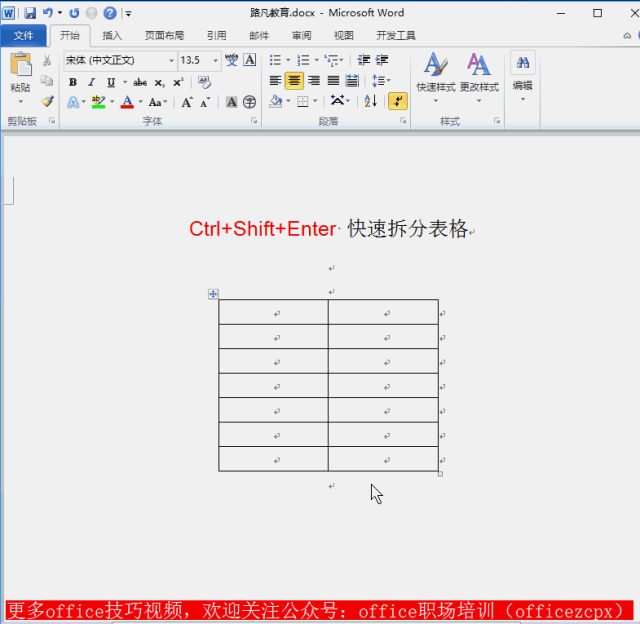Toggle Italic formatting

(92, 82)
